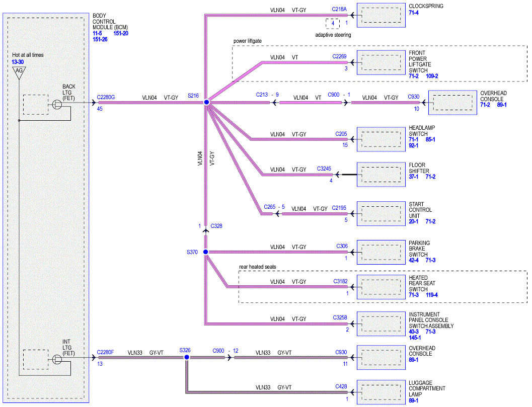Follow the Clockspring 71-4 link
The image size is (532, 407).
pos(414,13)
